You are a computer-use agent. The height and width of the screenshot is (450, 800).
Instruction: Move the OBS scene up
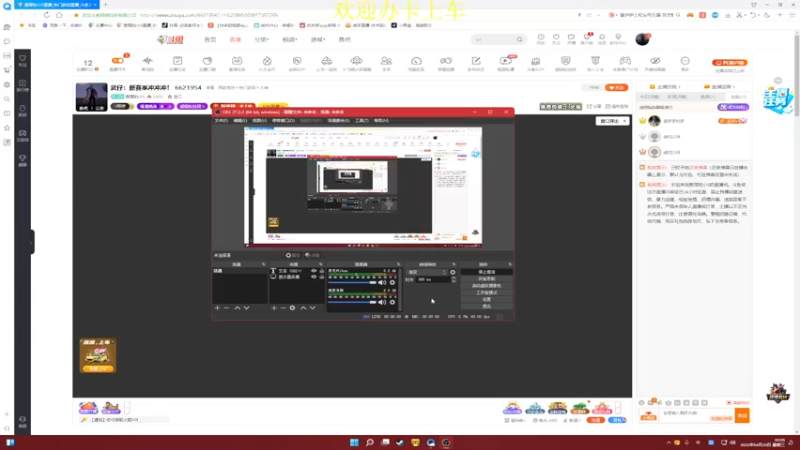pos(237,308)
